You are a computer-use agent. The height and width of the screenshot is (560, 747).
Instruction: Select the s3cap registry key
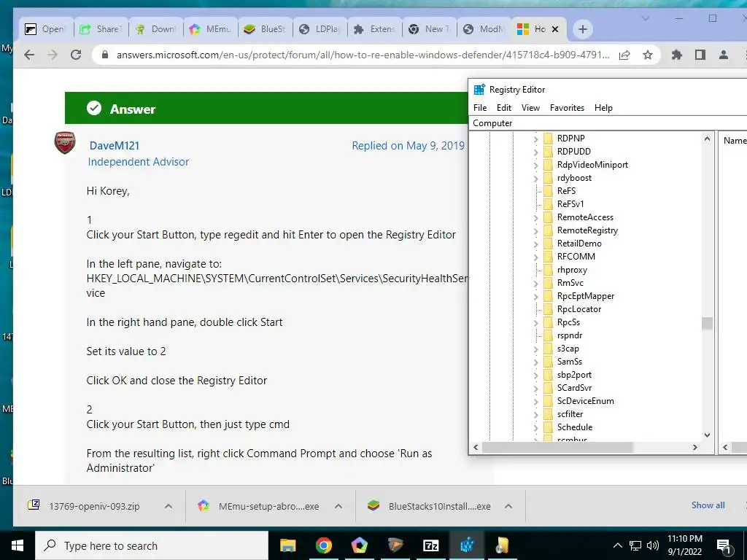(x=568, y=349)
